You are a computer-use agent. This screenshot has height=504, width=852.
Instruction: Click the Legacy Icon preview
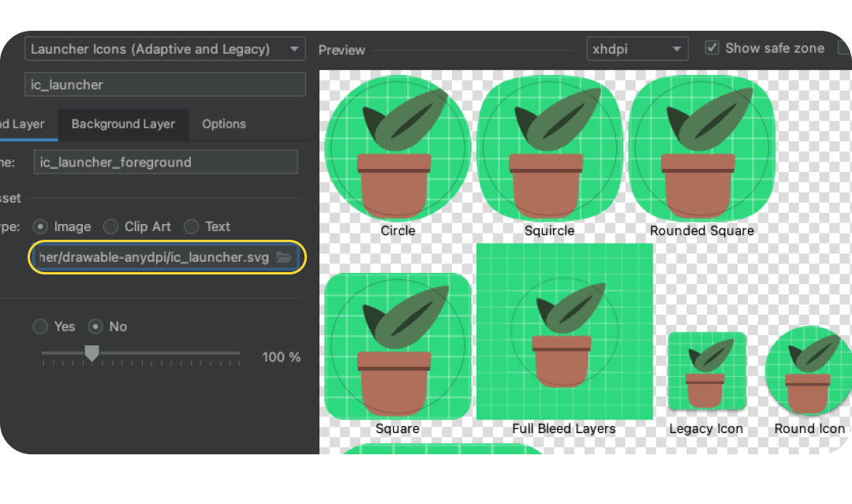(x=706, y=372)
